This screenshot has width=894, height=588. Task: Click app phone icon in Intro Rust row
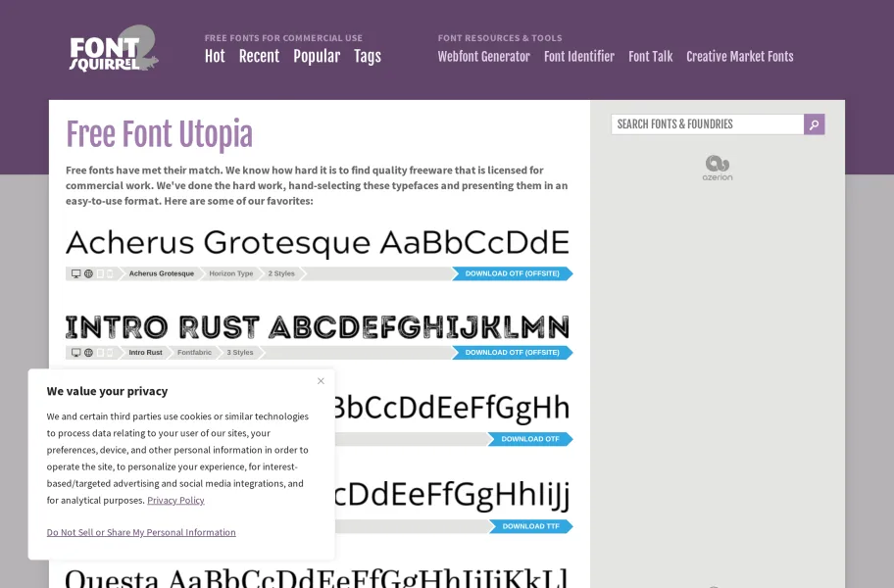point(110,353)
